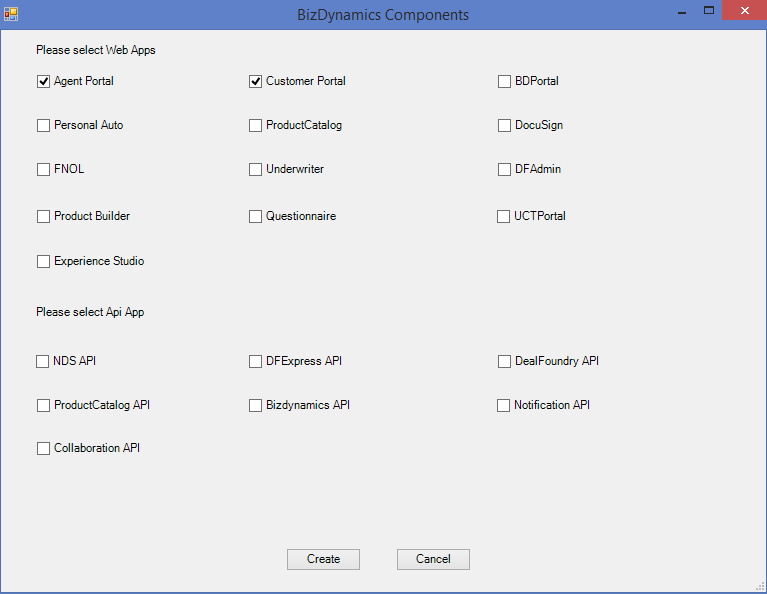Screen dimensions: 767x594
Task: Open the window icon system menu
Action: (x=11, y=14)
